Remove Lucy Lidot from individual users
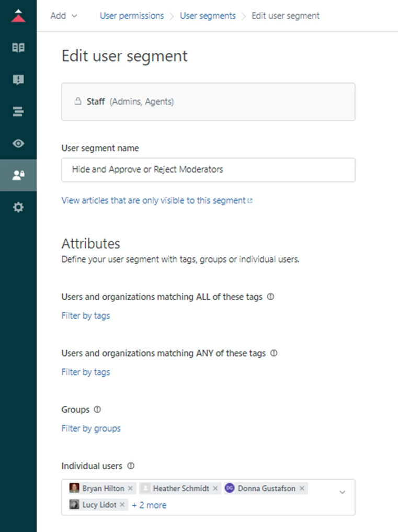 coord(122,504)
